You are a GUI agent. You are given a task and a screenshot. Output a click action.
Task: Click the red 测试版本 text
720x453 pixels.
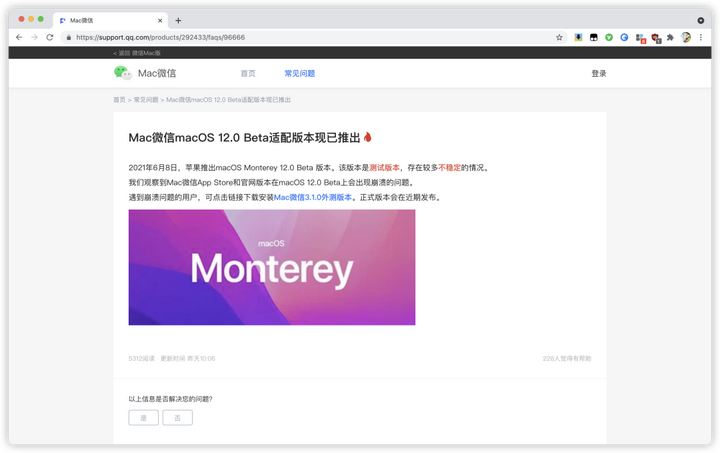[384, 168]
